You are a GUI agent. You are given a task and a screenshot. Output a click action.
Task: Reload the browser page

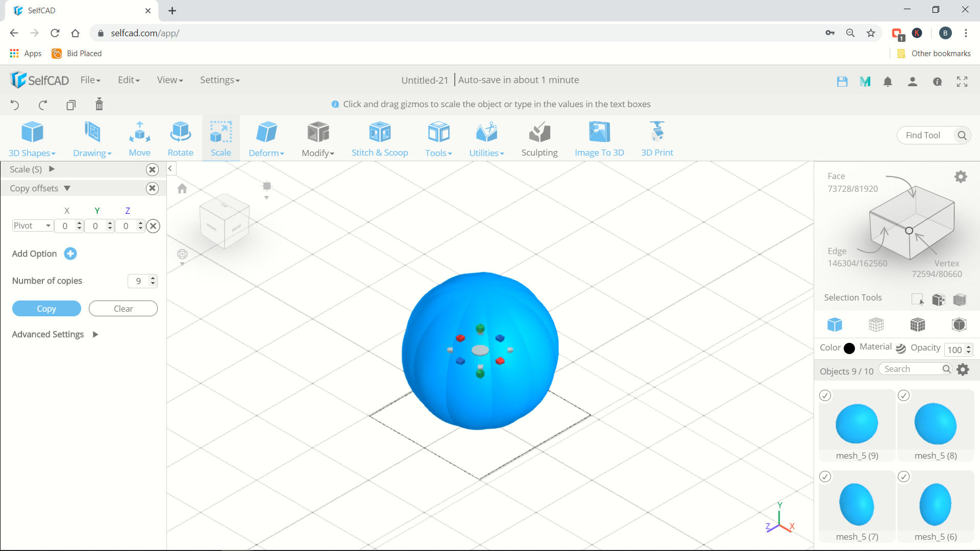click(55, 33)
